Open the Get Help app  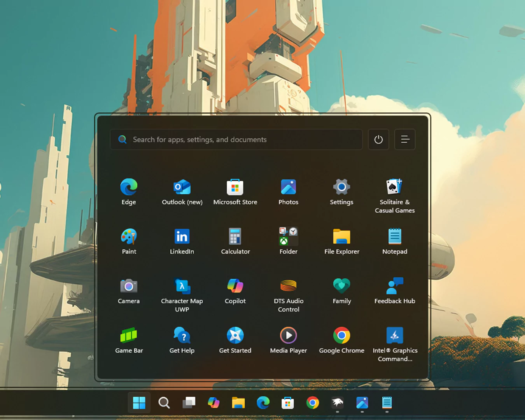(182, 340)
